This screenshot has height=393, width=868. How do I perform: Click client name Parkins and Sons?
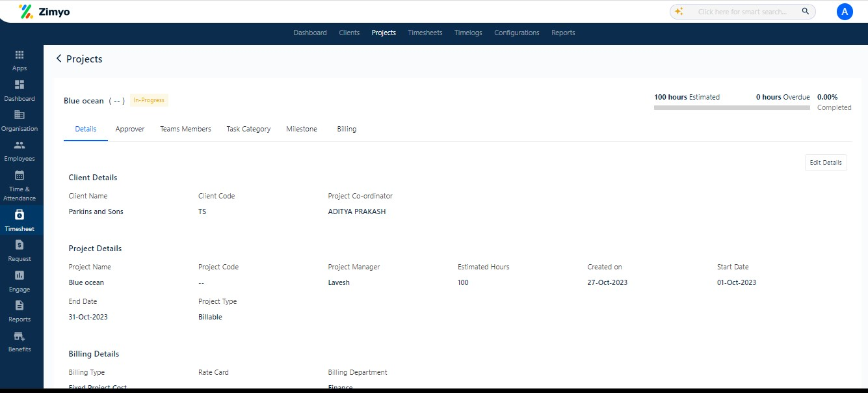pyautogui.click(x=96, y=211)
